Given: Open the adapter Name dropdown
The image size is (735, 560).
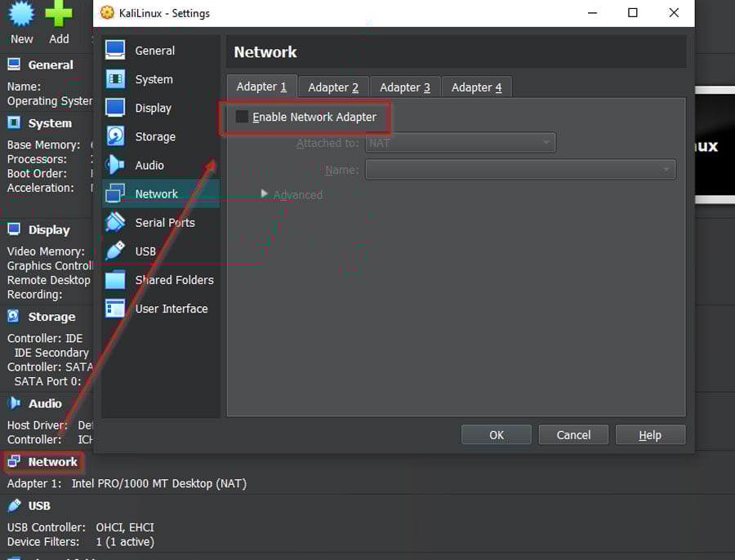Looking at the screenshot, I should point(520,170).
